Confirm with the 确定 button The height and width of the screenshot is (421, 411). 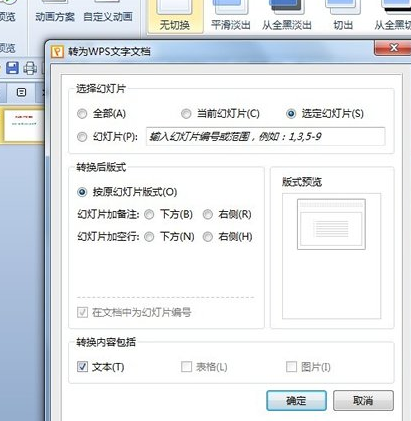tap(296, 400)
